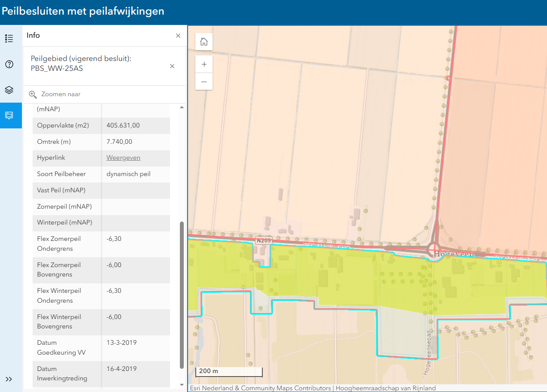Select the Oppervlakte value 405.631,00
This screenshot has height=392, width=547.
[x=123, y=125]
